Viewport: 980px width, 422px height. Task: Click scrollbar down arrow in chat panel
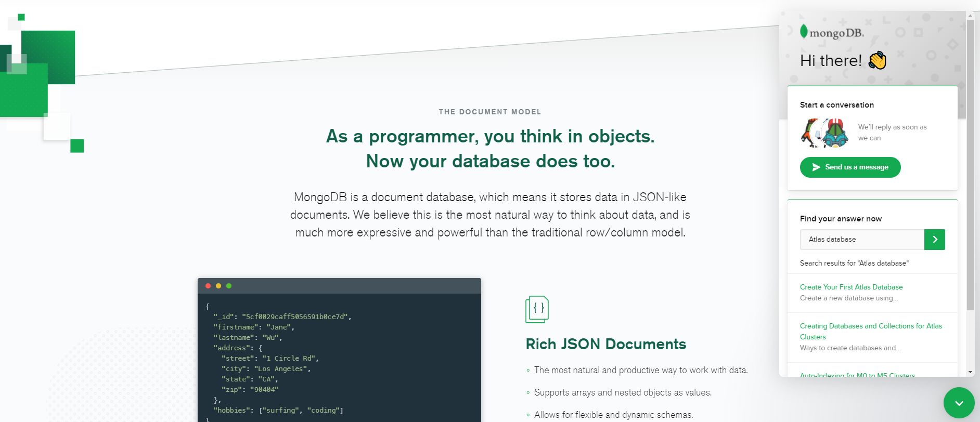[970, 372]
